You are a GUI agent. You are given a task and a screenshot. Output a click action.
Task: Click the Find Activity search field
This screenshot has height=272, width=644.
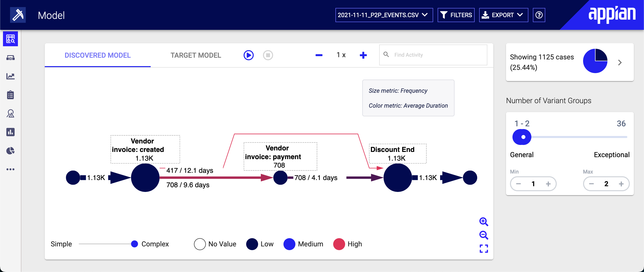(x=433, y=55)
